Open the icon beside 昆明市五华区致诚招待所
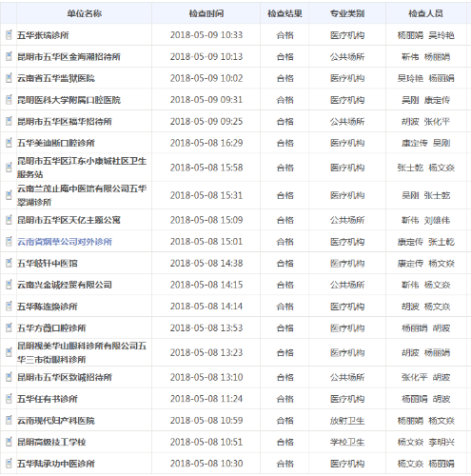Image resolution: width=471 pixels, height=476 pixels. coord(9,377)
